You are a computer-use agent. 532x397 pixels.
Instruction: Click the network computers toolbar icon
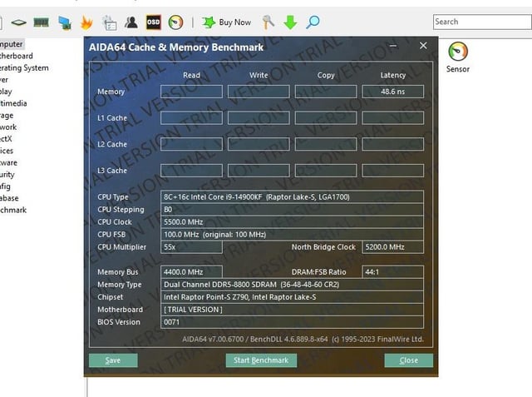64,22
